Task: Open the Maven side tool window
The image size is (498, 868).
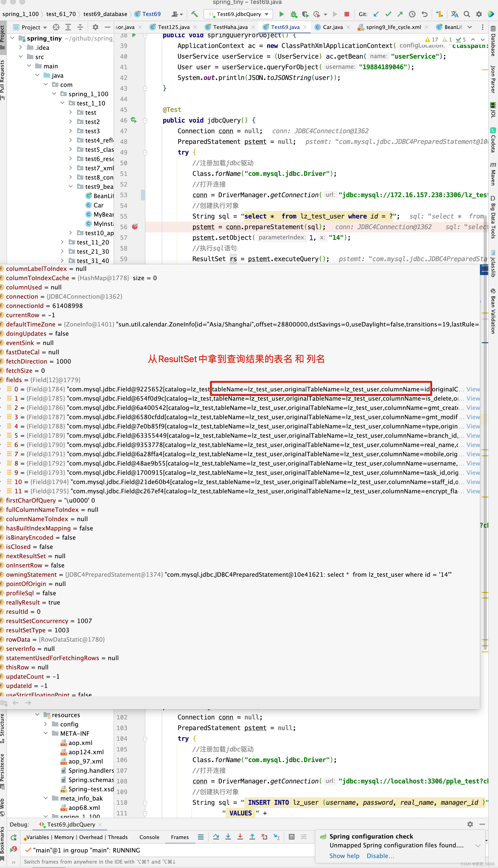Action: (493, 174)
